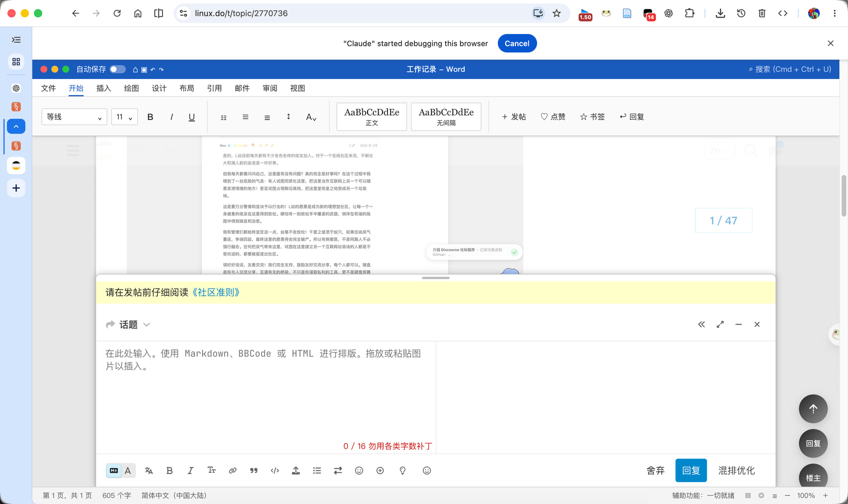The image size is (848, 504).
Task: Toggle Italic in the Word ribbon
Action: pos(171,117)
